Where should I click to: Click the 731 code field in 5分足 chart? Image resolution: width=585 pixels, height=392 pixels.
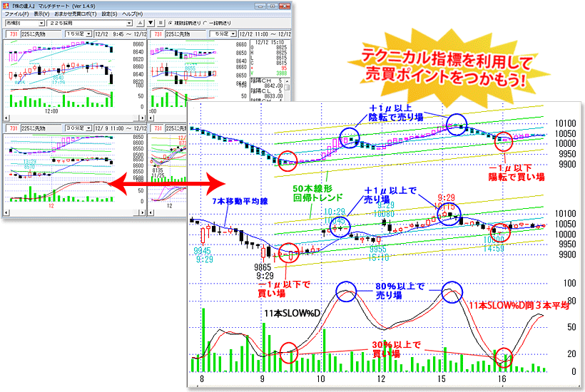click(158, 34)
